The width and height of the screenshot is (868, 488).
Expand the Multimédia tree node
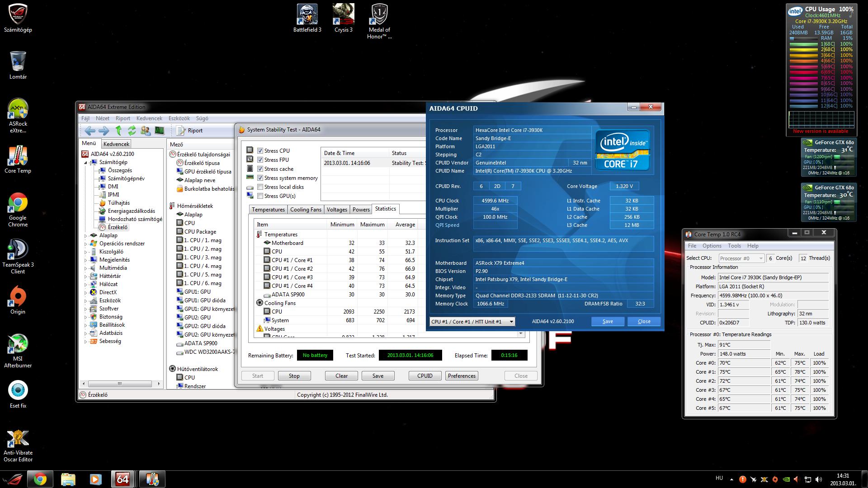click(85, 268)
